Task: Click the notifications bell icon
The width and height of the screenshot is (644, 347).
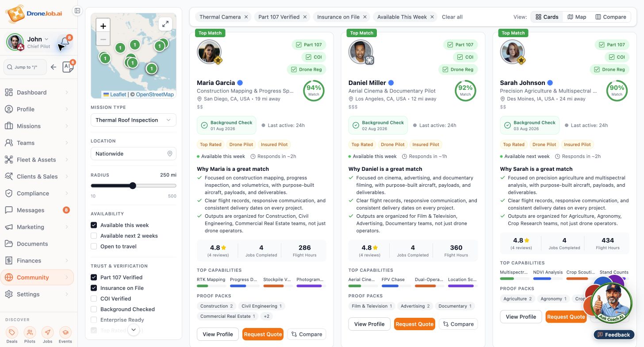Action: tap(65, 43)
